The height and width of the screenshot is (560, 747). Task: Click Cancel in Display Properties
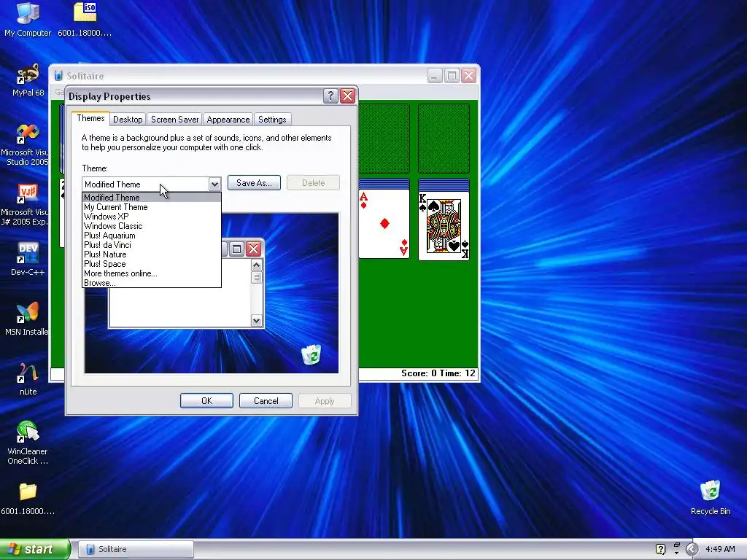(x=266, y=401)
